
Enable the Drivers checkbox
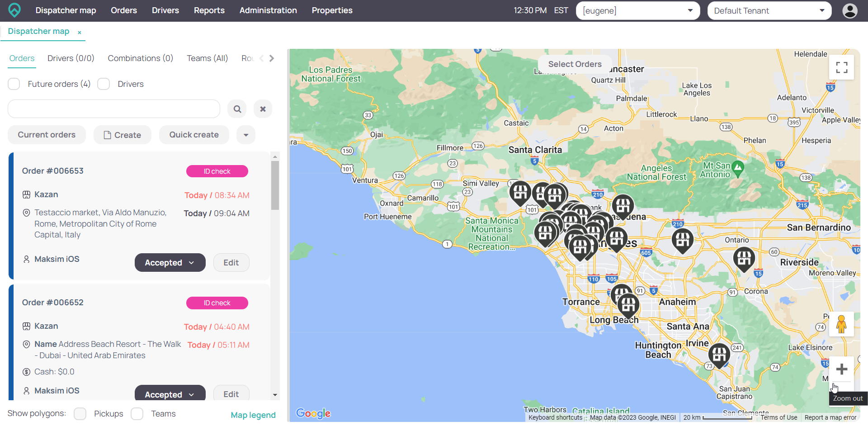(x=104, y=84)
